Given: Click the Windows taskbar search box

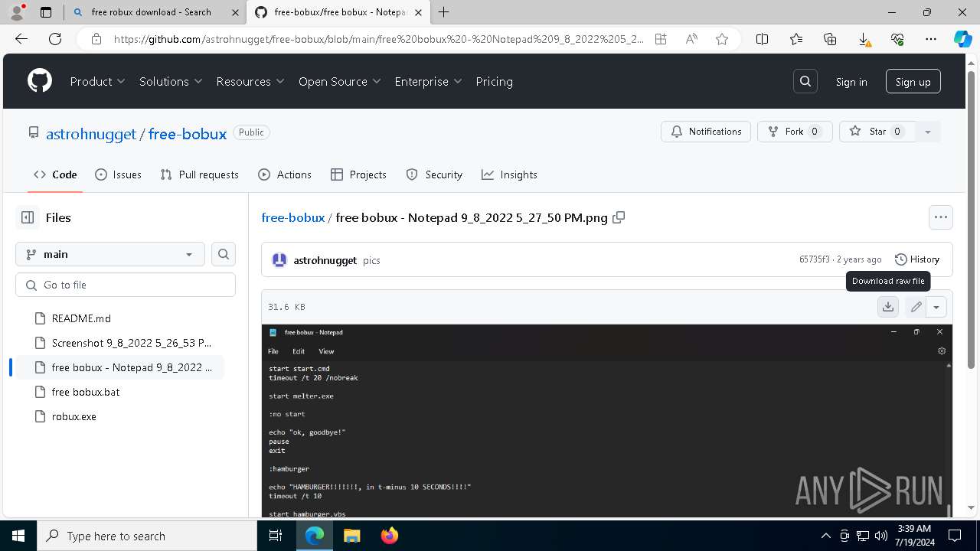Looking at the screenshot, I should [x=147, y=536].
